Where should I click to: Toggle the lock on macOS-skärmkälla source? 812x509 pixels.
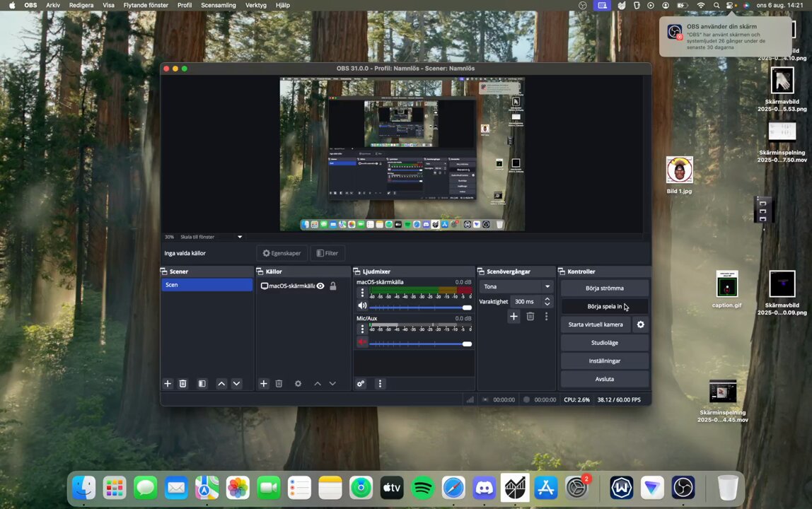point(333,286)
